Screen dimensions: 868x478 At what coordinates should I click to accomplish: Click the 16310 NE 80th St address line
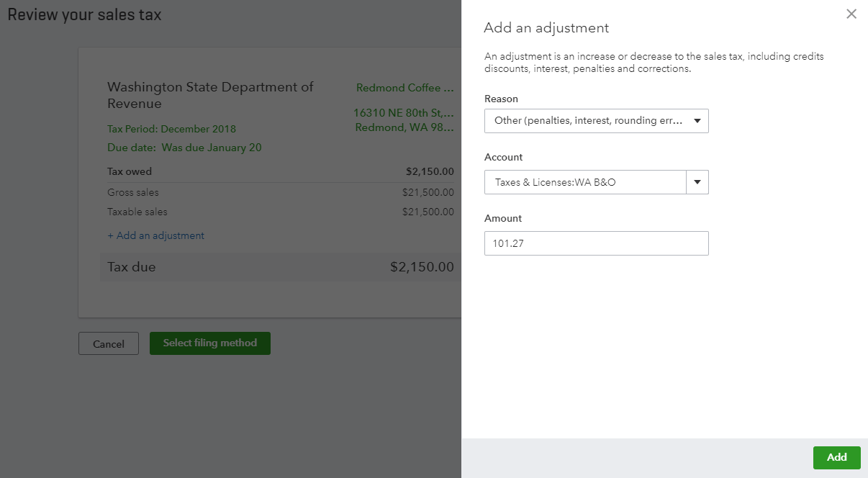[x=403, y=113]
